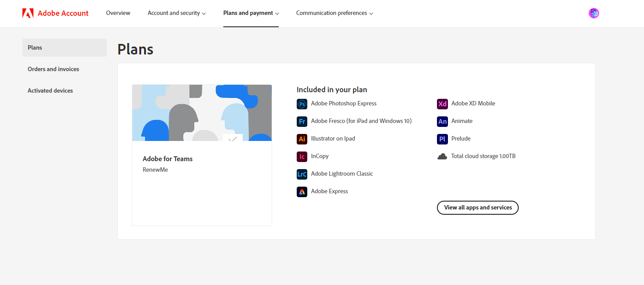This screenshot has height=285, width=644.
Task: Click the InCopy Ic icon
Action: [x=302, y=157]
